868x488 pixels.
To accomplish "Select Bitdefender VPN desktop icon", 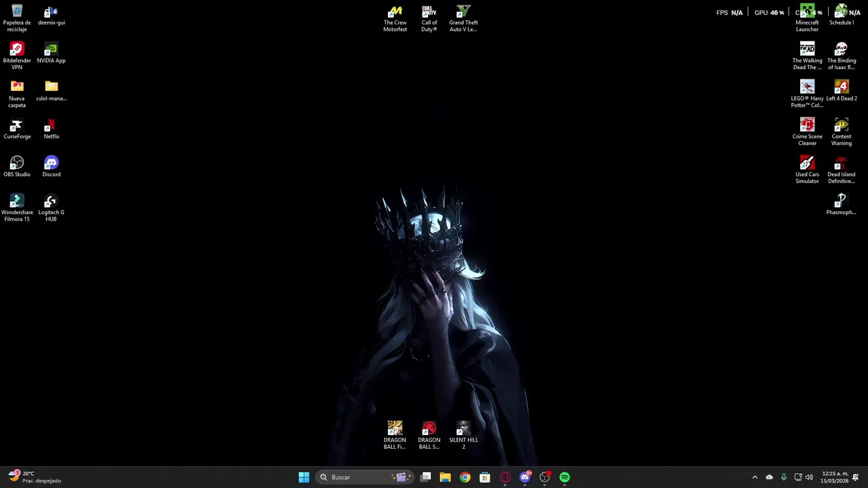I will [17, 56].
